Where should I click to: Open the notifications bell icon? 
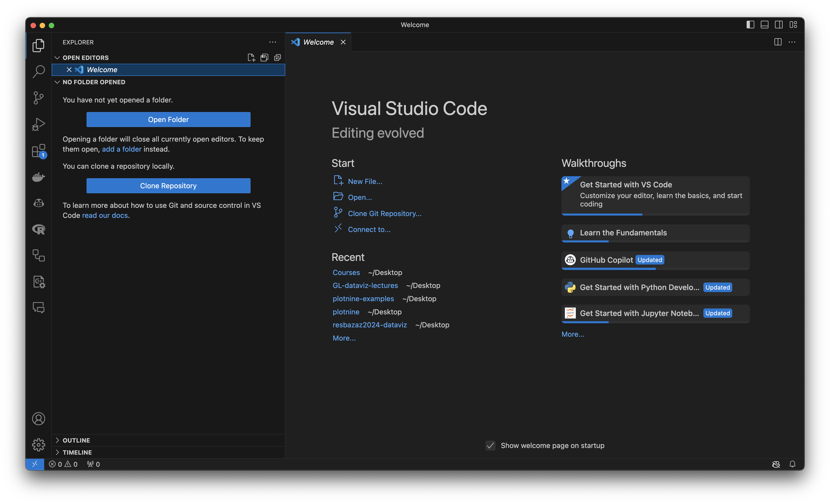[x=792, y=464]
